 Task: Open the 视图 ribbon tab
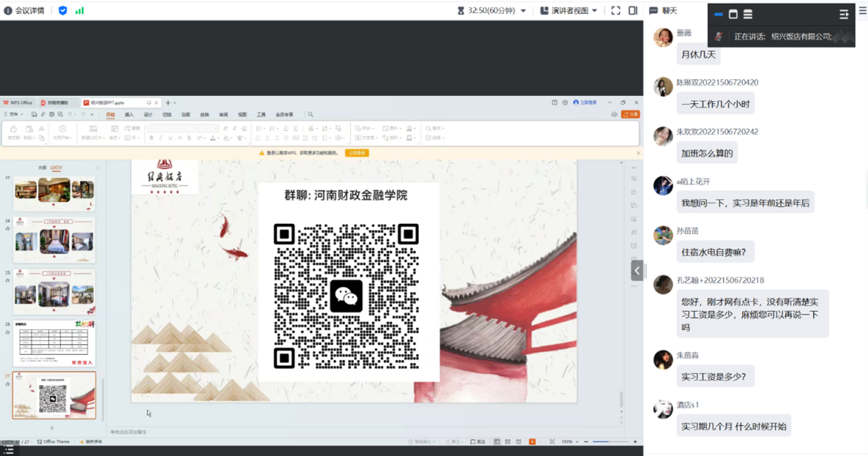(242, 114)
